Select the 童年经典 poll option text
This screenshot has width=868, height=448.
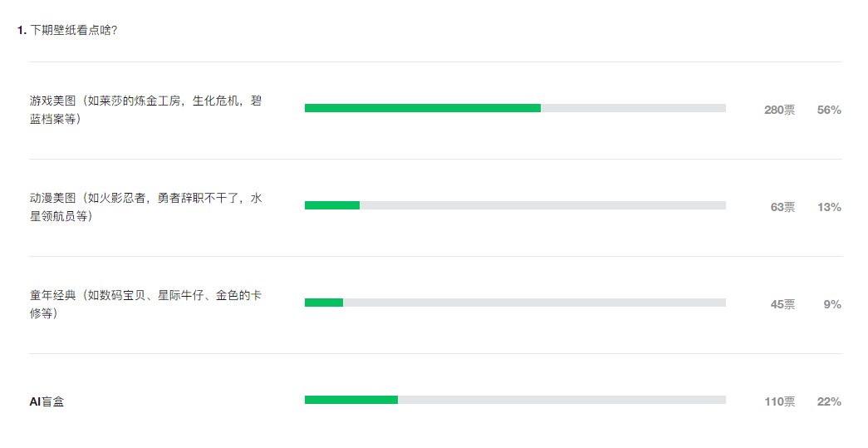(145, 304)
